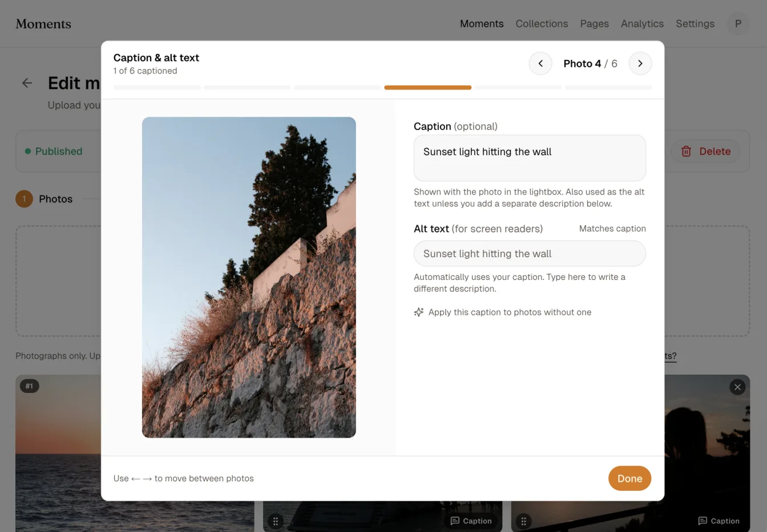
Task: Open Settings from top navigation
Action: point(695,23)
